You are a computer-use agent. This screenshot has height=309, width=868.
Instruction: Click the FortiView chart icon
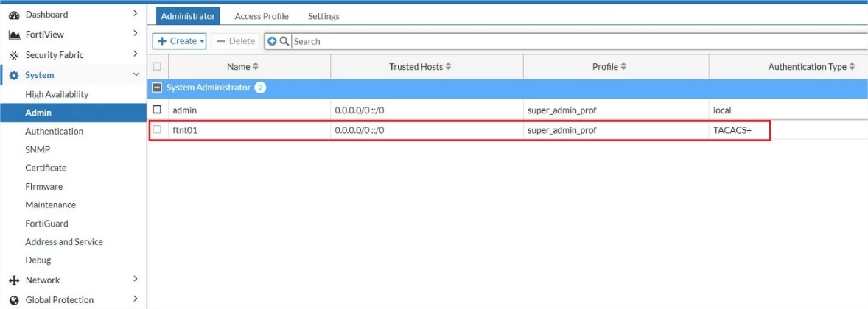15,35
